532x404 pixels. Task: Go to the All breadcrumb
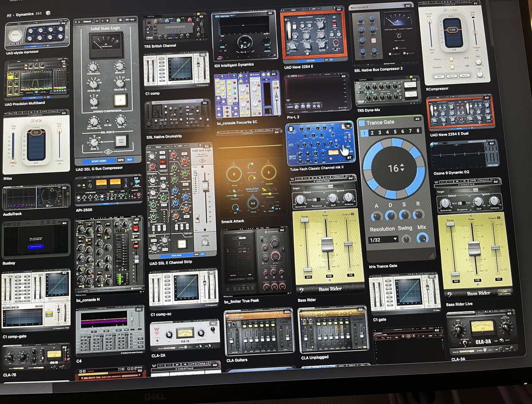(9, 15)
